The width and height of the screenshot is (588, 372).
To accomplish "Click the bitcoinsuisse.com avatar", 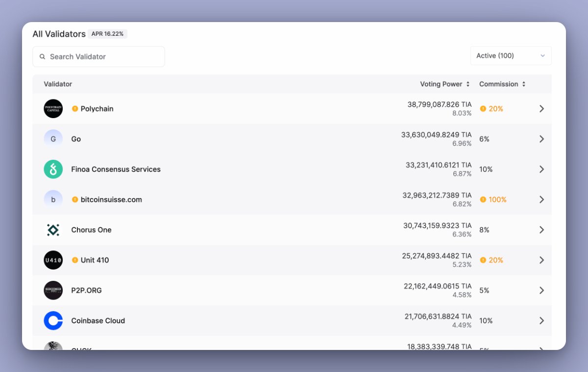I will pyautogui.click(x=53, y=199).
